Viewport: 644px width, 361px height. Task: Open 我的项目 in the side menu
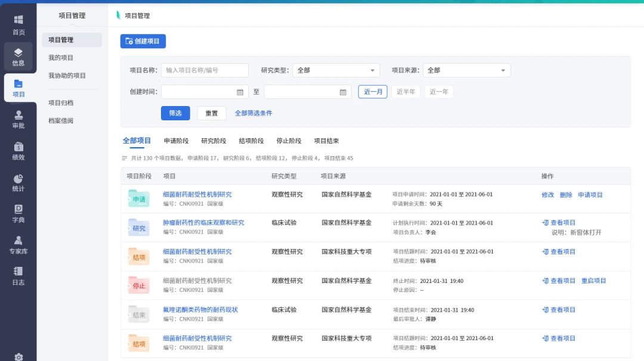point(61,58)
